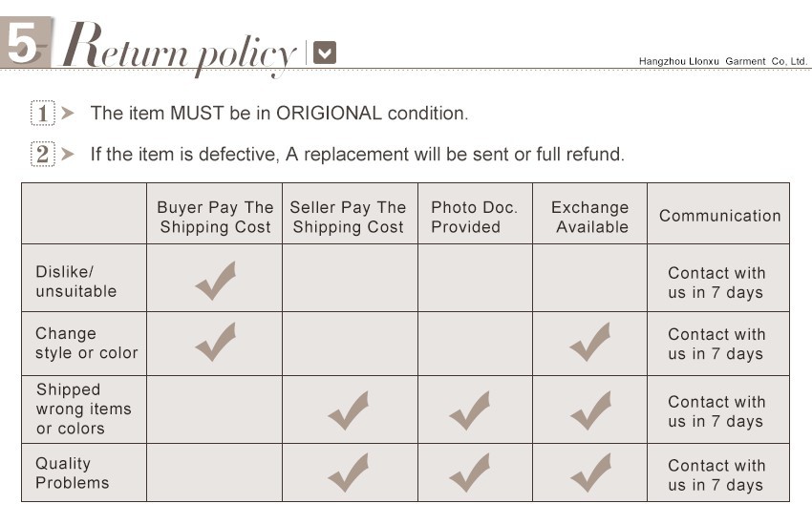Click Photo Doc checkmark for Shipped wrong items
The image size is (812, 525).
tap(469, 409)
